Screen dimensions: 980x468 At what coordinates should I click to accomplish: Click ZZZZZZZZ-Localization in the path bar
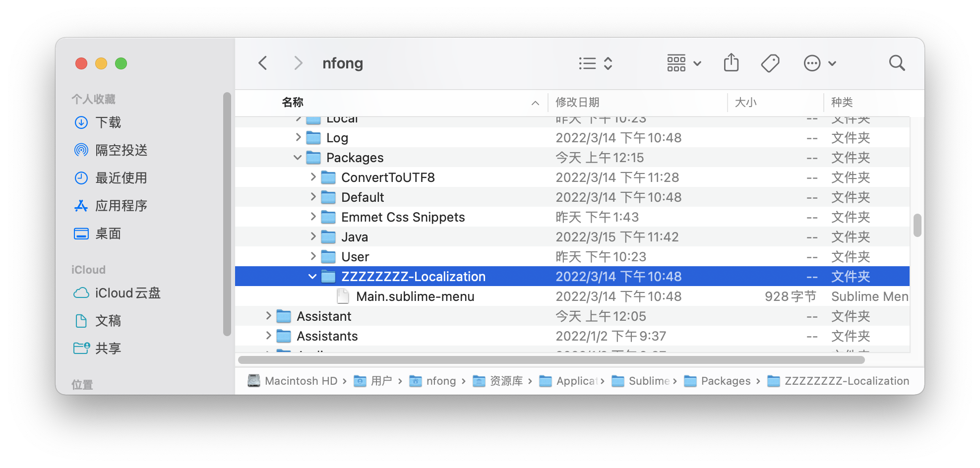pos(838,381)
